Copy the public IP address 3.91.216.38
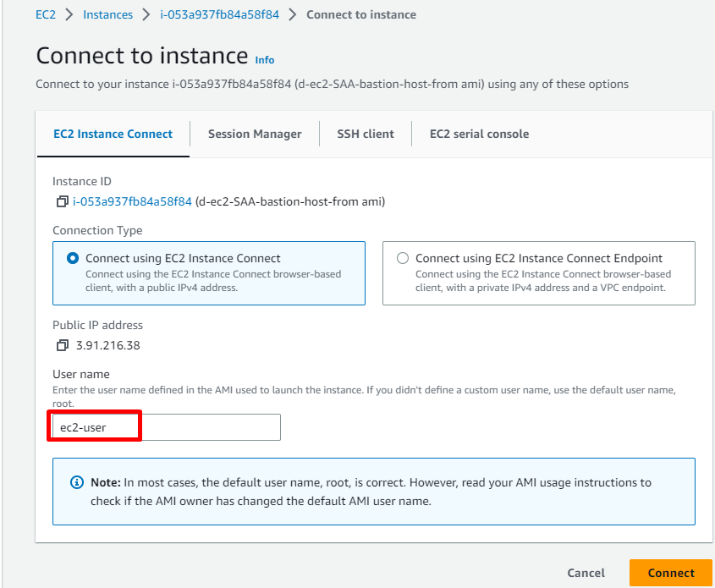The width and height of the screenshot is (715, 588). click(x=62, y=346)
